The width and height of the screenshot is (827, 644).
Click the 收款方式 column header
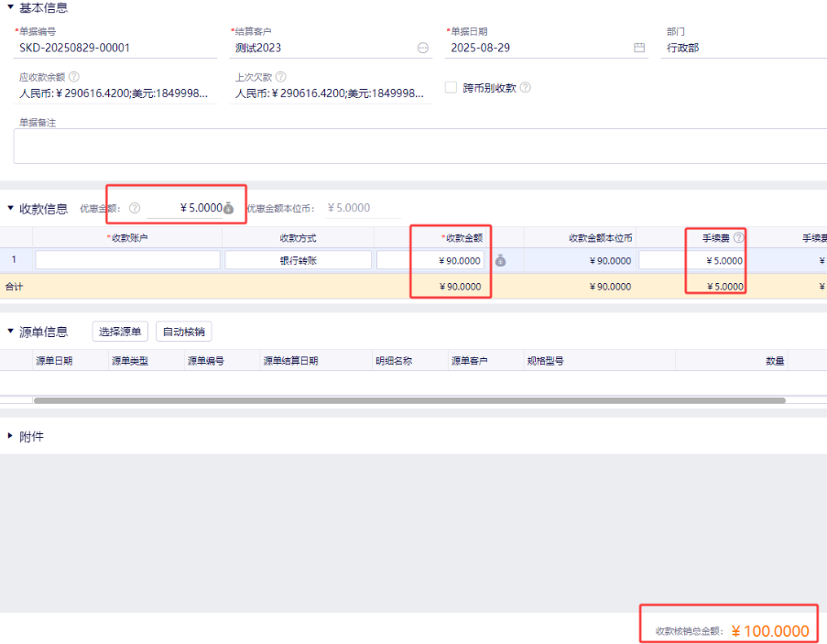[298, 238]
